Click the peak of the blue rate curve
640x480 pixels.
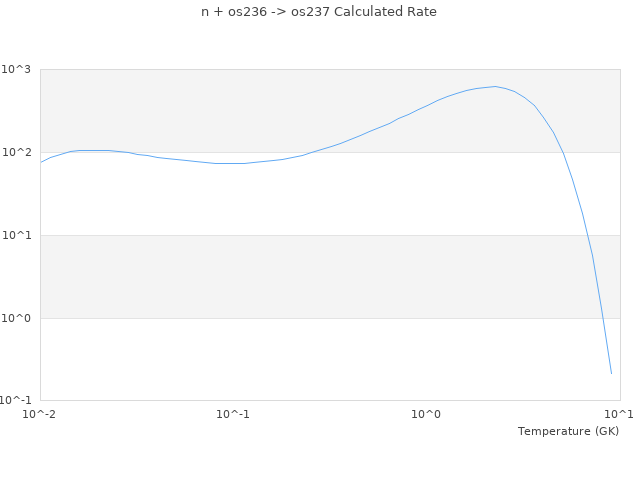coord(494,86)
